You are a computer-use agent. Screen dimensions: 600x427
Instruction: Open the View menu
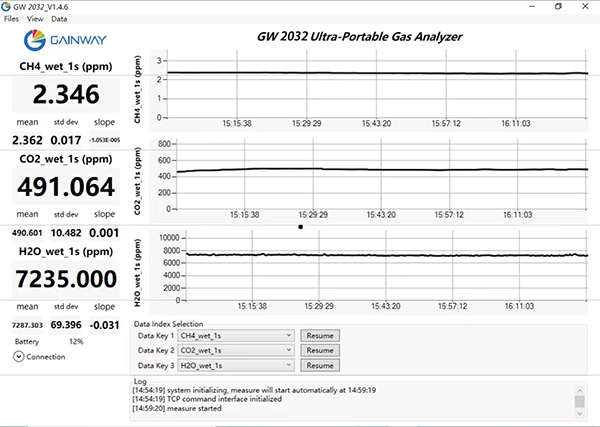pyautogui.click(x=35, y=19)
